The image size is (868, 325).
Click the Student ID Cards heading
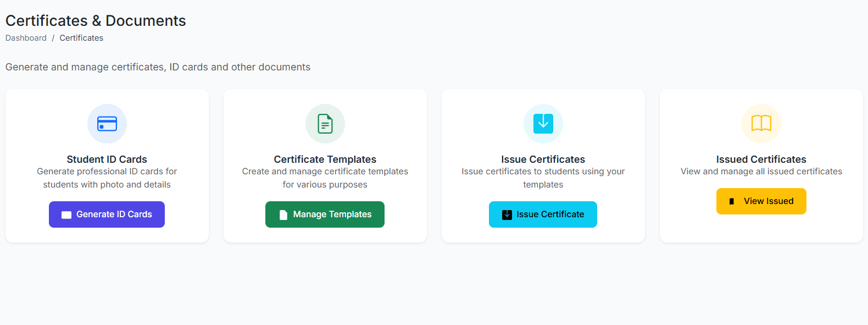click(x=107, y=159)
